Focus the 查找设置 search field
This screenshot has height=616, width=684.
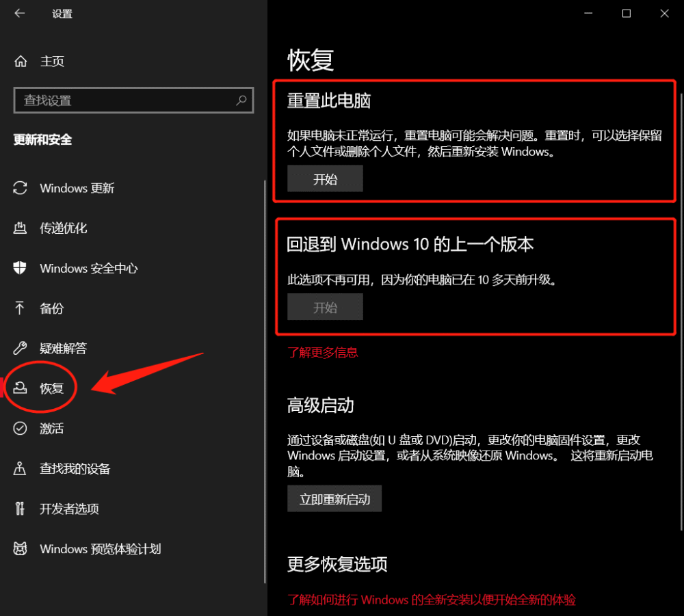point(133,101)
